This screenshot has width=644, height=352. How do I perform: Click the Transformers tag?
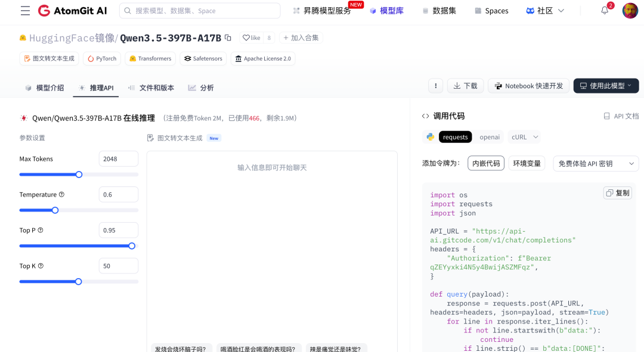coord(150,58)
